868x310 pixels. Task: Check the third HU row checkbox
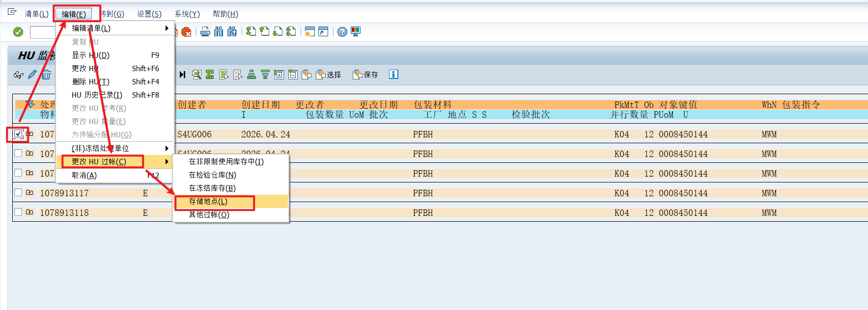(18, 173)
